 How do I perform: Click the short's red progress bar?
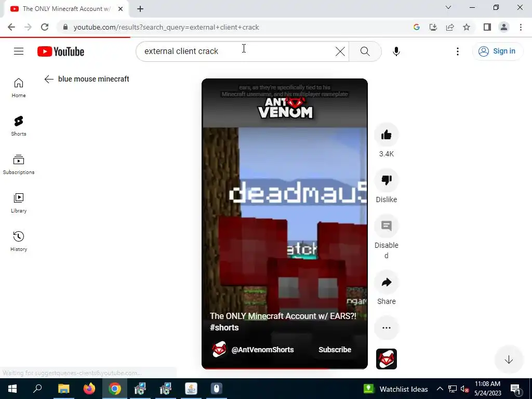285,368
